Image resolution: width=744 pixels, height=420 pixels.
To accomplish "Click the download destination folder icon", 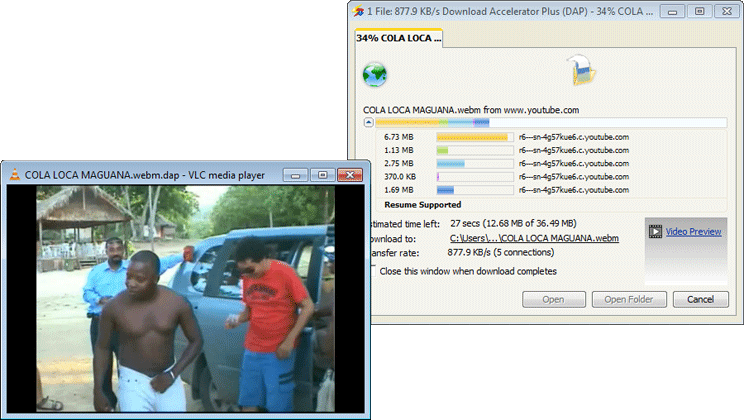I will 582,70.
